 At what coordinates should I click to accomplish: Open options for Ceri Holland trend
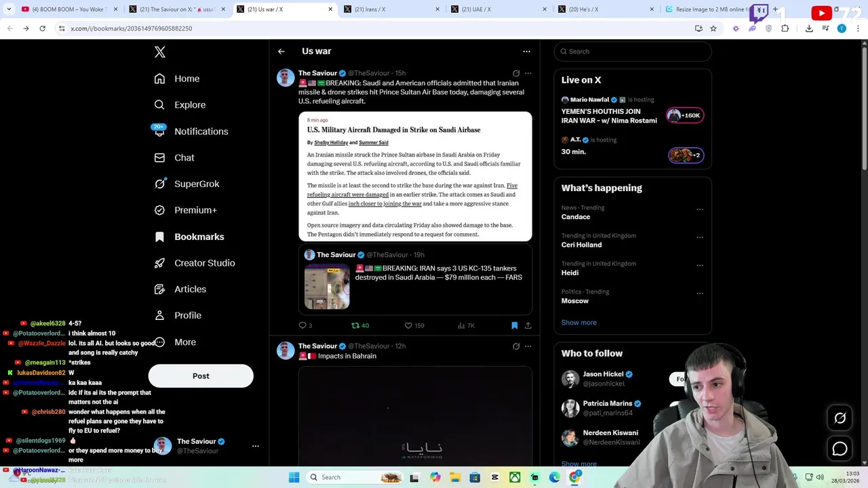point(700,237)
